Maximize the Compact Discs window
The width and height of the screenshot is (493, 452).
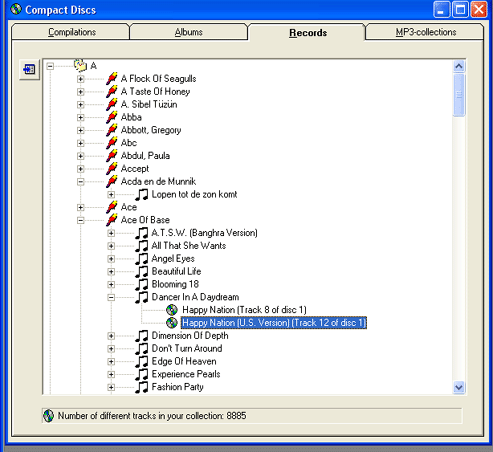pos(460,9)
